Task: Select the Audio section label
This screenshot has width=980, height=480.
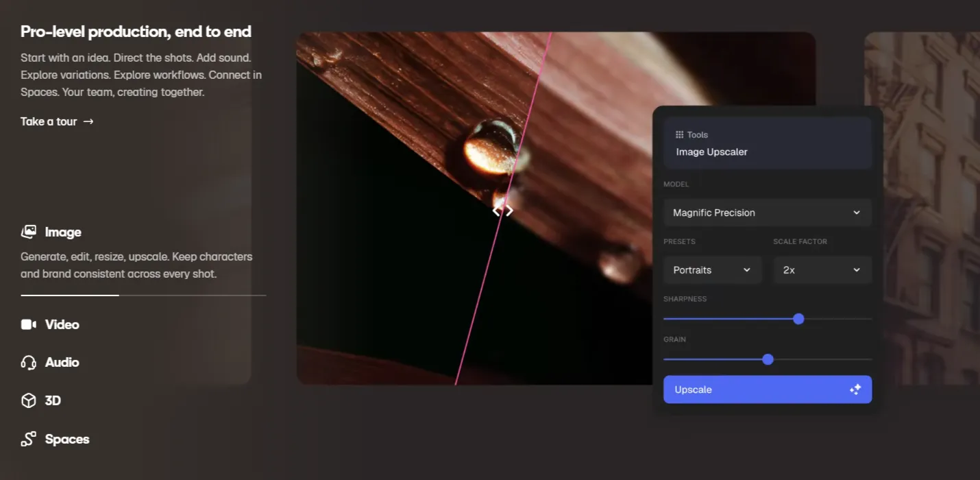Action: coord(62,362)
